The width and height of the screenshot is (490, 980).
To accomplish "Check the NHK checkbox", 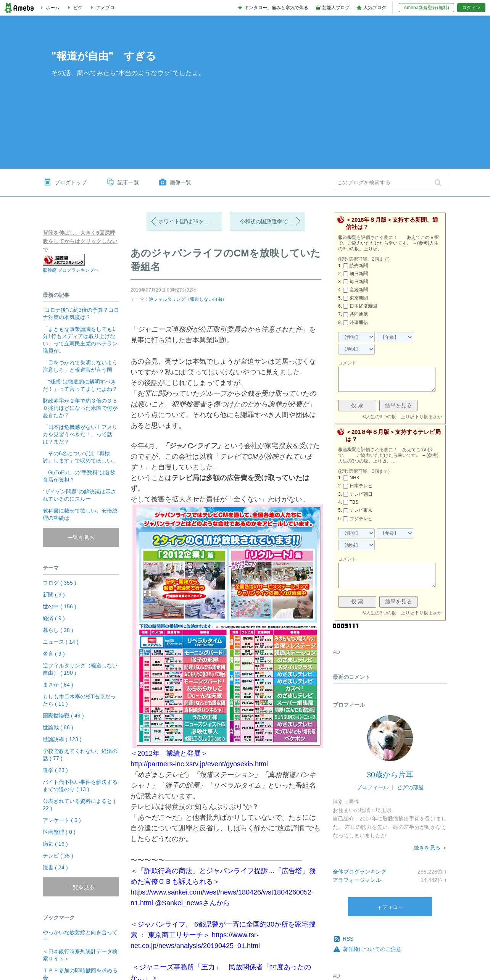I will [x=345, y=478].
